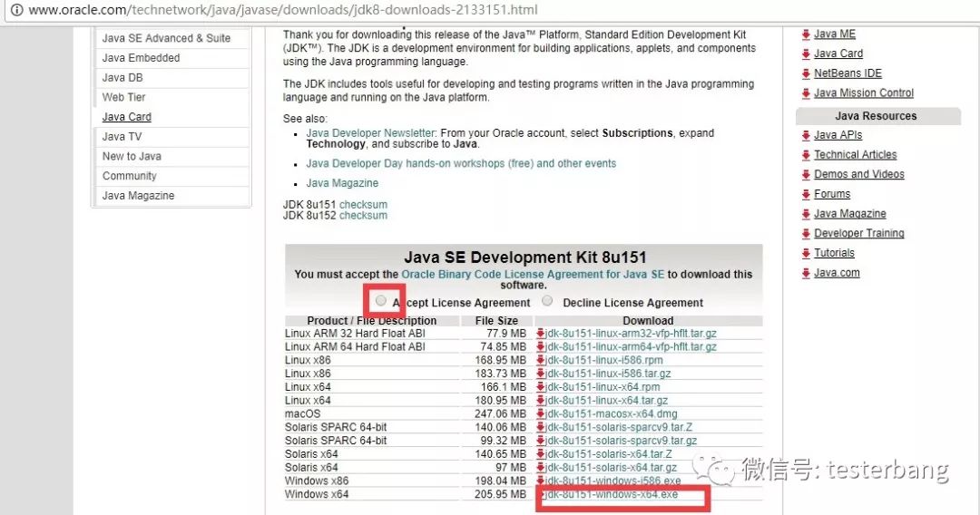Image resolution: width=980 pixels, height=515 pixels.
Task: Click download icon for linux-i586.rpm
Action: coord(541,360)
